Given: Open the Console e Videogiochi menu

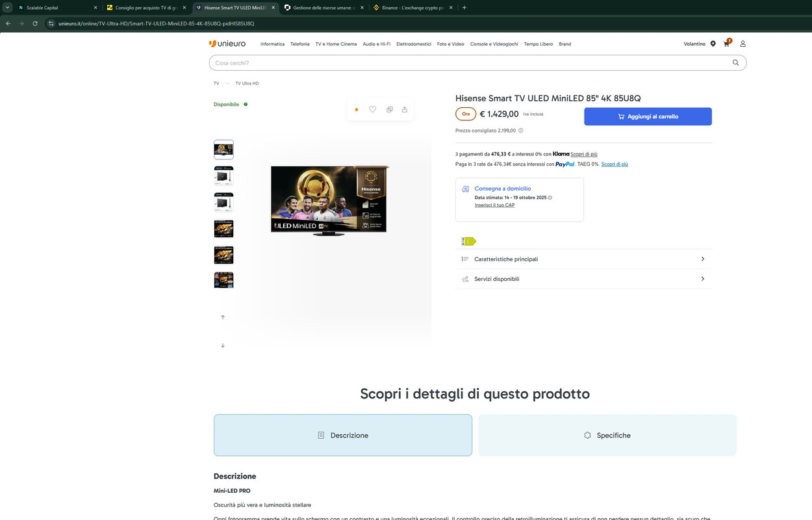Looking at the screenshot, I should (494, 44).
